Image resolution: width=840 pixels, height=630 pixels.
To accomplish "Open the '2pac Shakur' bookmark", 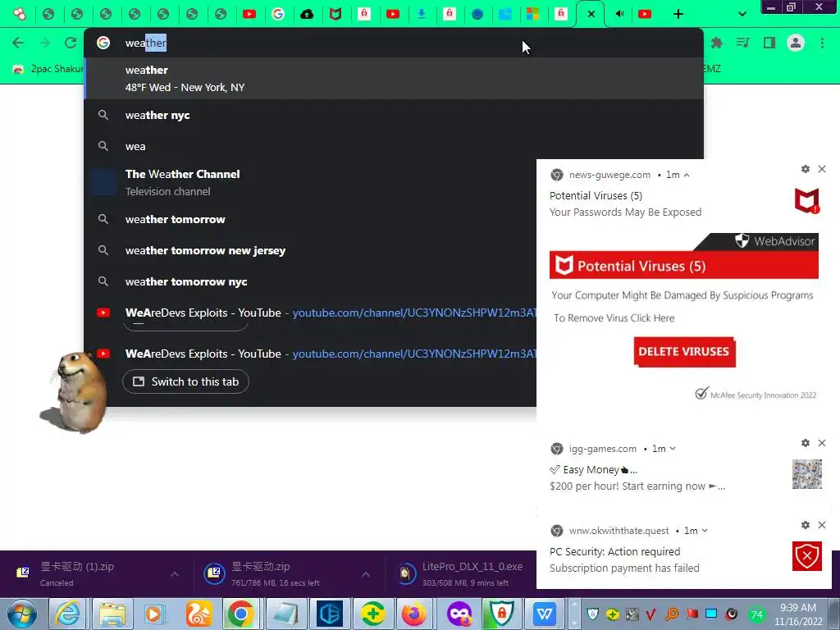I will point(48,69).
